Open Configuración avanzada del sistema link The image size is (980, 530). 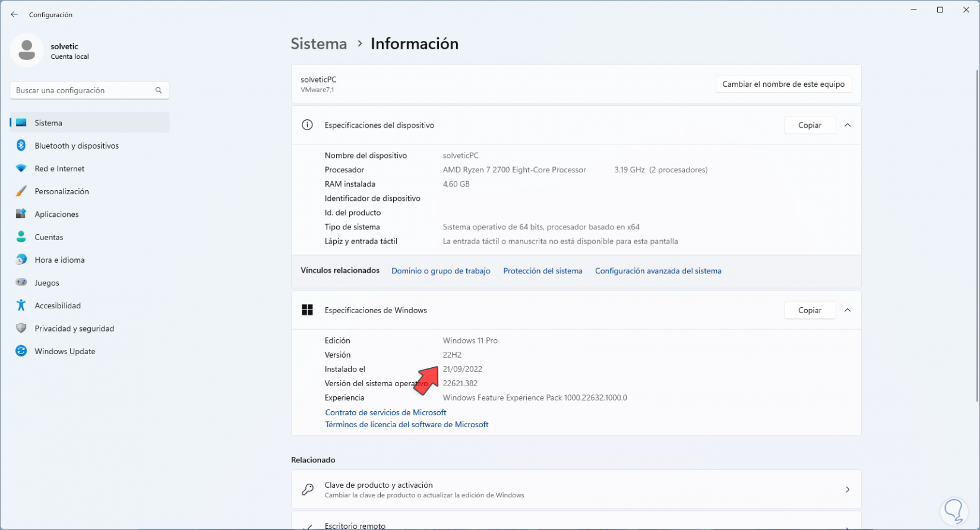click(658, 271)
